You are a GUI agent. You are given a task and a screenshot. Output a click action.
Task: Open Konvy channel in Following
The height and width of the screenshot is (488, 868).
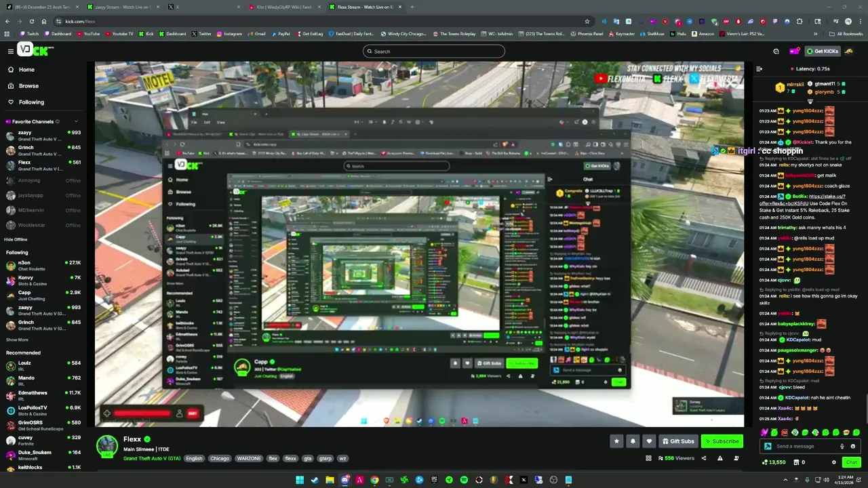coord(43,281)
